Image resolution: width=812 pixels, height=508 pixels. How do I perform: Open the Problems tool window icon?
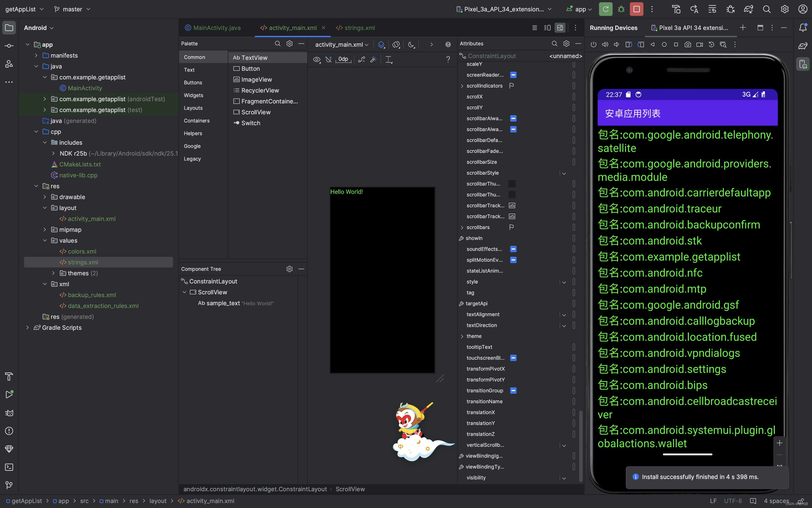pyautogui.click(x=9, y=431)
